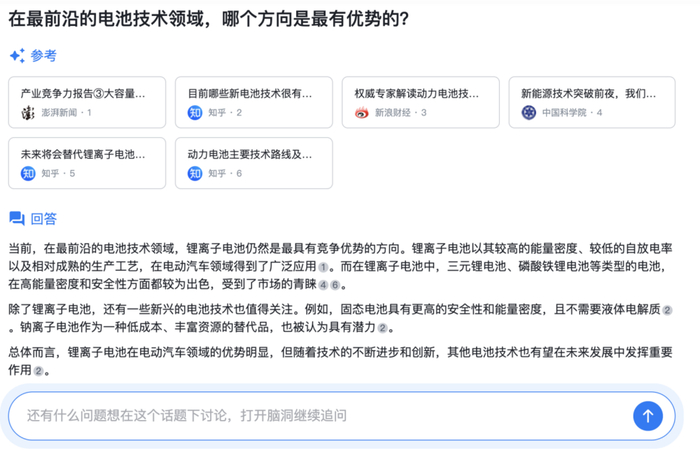This screenshot has width=700, height=462.
Task: Click the blue send arrow button
Action: (648, 416)
